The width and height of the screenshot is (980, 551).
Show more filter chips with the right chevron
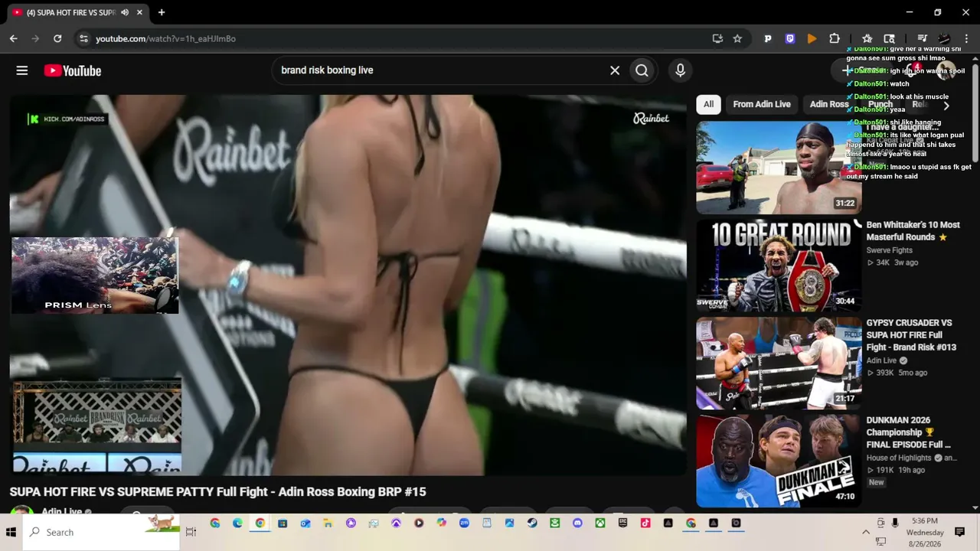point(946,105)
